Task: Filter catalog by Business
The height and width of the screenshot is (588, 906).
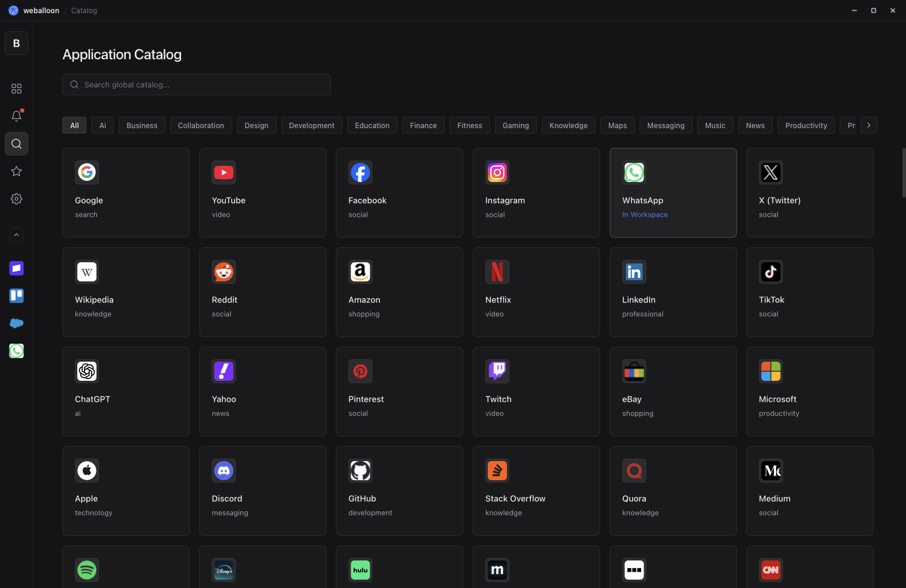Action: pos(142,126)
